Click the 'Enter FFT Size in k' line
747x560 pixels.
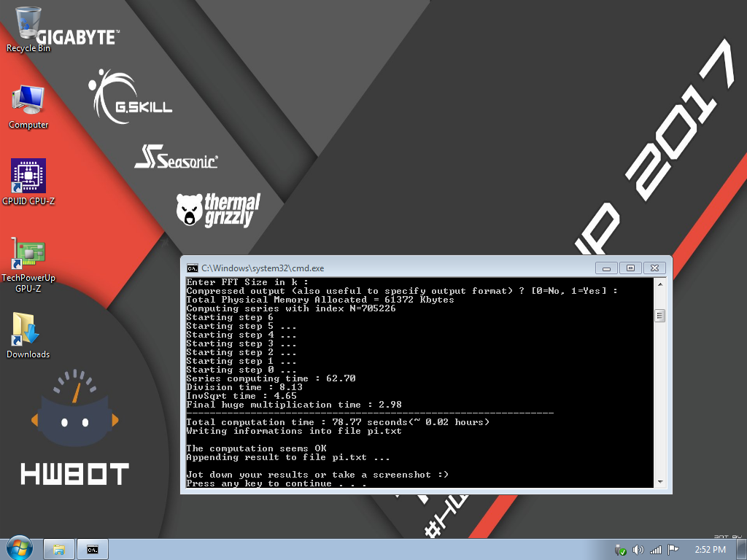coord(247,282)
